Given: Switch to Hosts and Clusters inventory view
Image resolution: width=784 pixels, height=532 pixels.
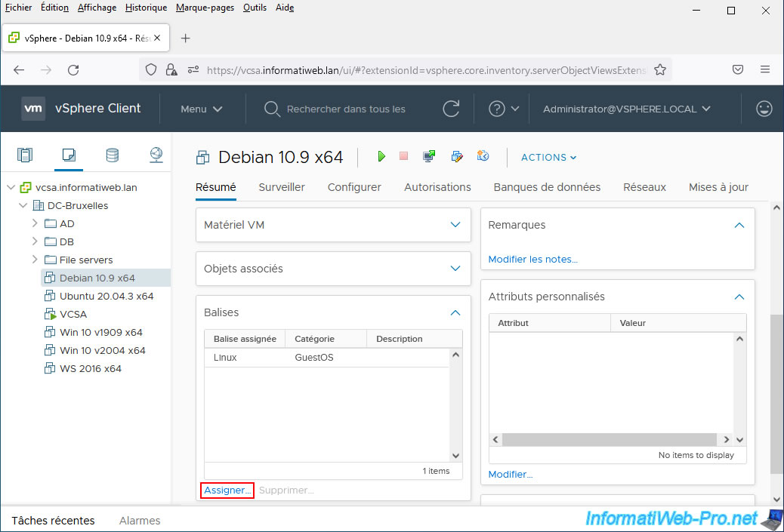Looking at the screenshot, I should click(x=25, y=155).
